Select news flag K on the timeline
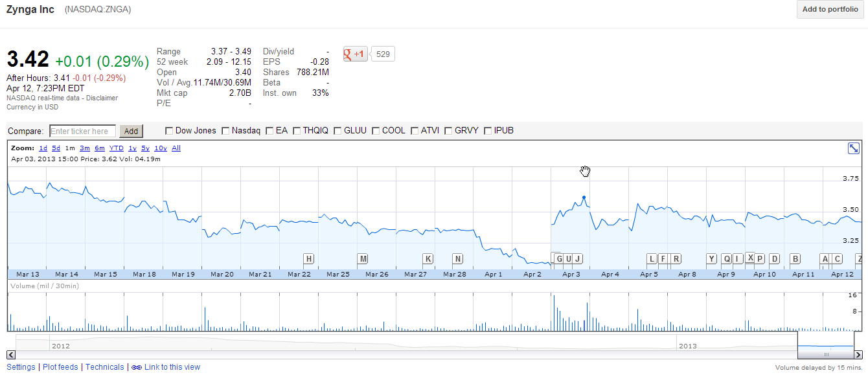Viewport: 868px width, 384px height. coord(428,259)
